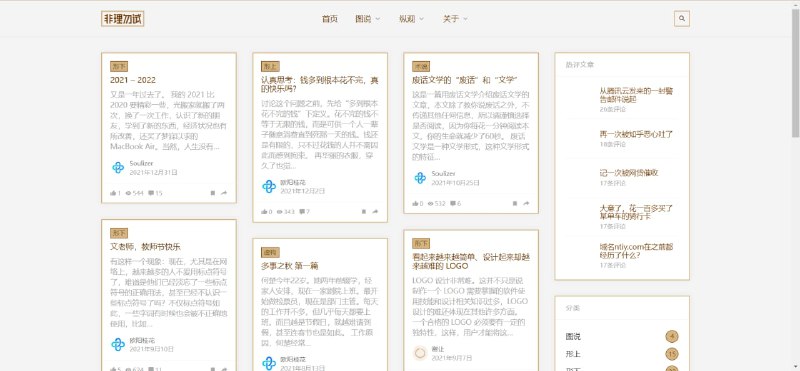Open post 文老师，教师节快乐

[x=145, y=247]
